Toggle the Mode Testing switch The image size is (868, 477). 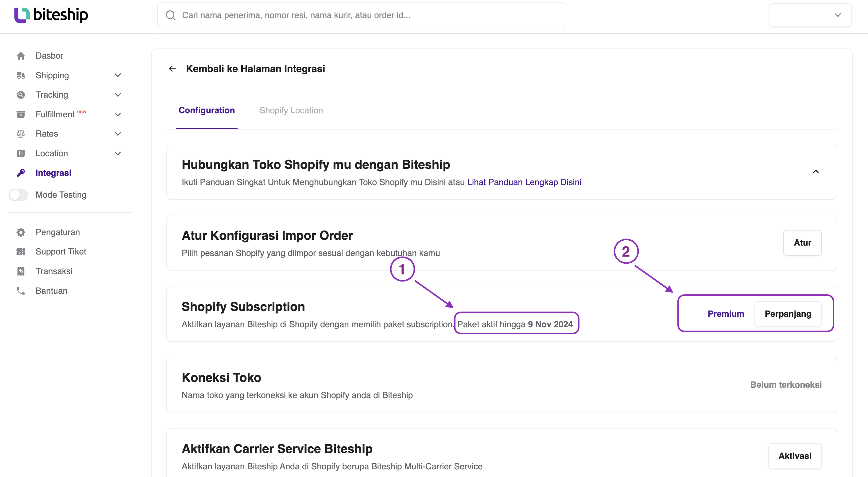pos(18,195)
